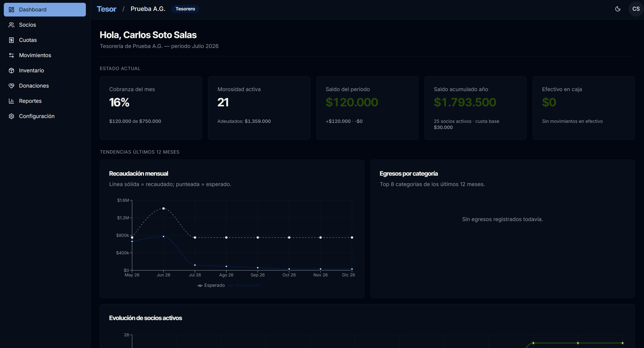This screenshot has height=348, width=644.
Task: Select the Jun 26 peak point on Esperado line
Action: pos(163,208)
